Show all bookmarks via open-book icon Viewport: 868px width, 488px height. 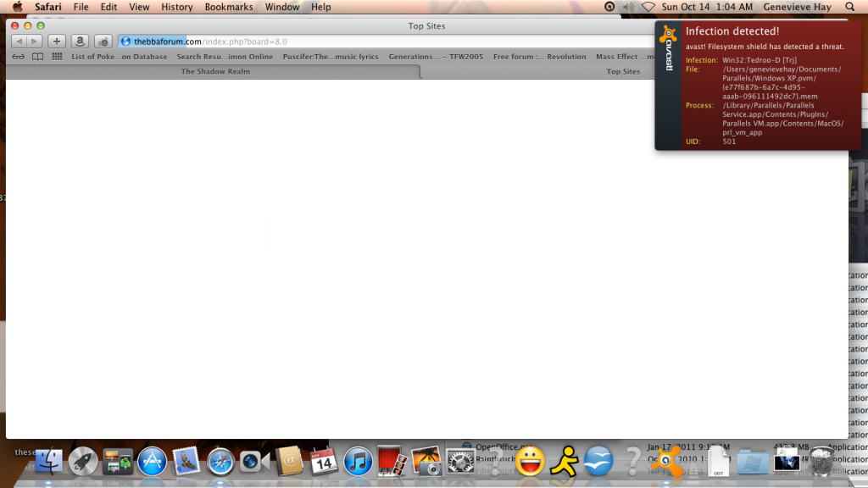click(x=37, y=57)
